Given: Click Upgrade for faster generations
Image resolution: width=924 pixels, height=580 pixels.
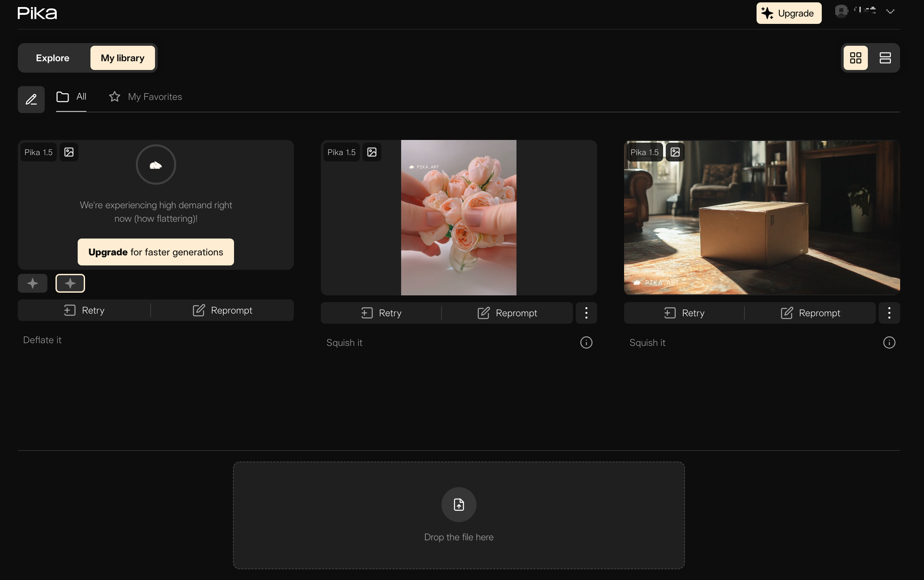Looking at the screenshot, I should 156,252.
